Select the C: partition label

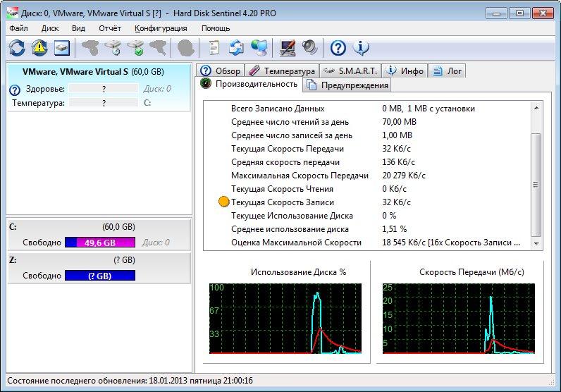pos(13,226)
